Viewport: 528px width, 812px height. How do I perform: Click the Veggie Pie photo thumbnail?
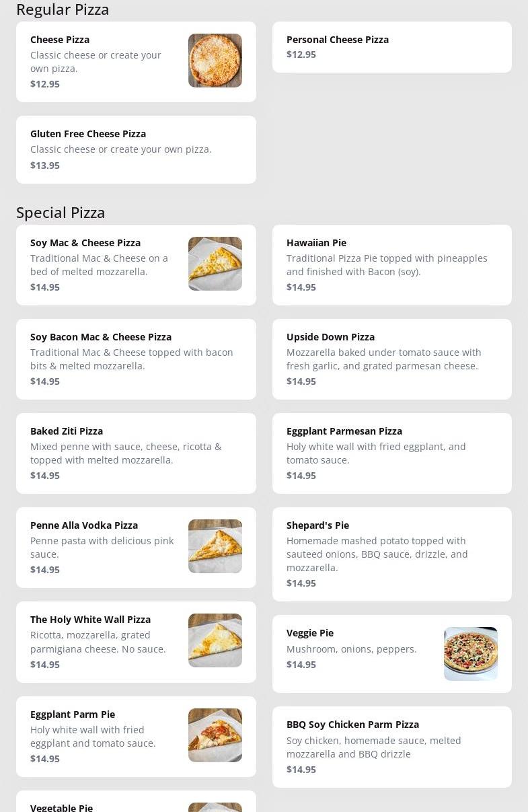pyautogui.click(x=470, y=654)
